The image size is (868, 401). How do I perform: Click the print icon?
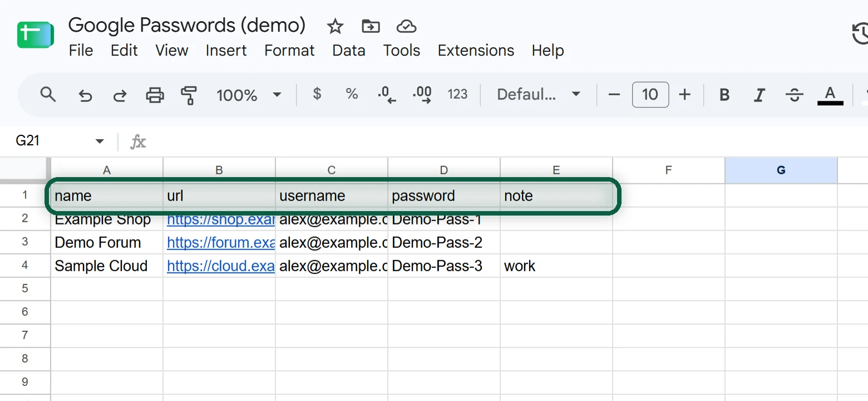(155, 95)
